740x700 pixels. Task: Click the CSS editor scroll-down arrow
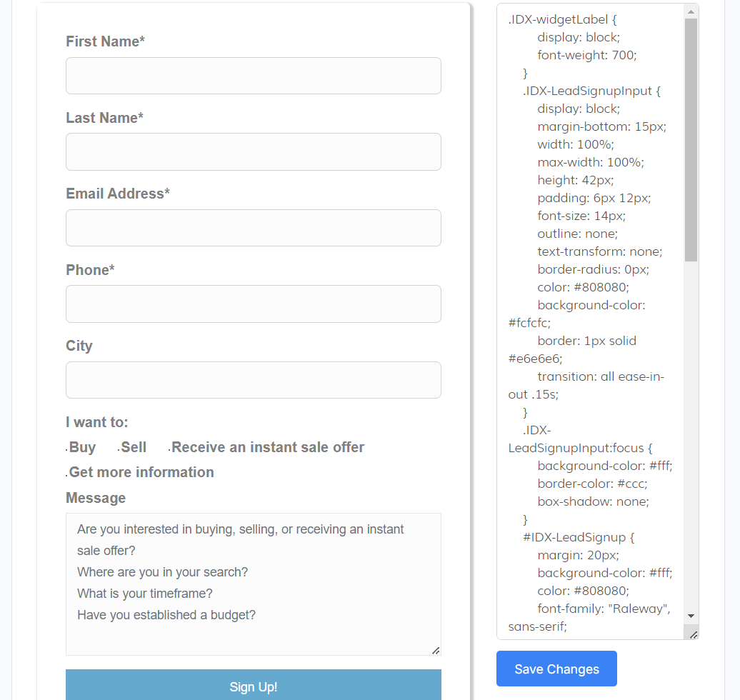point(691,616)
